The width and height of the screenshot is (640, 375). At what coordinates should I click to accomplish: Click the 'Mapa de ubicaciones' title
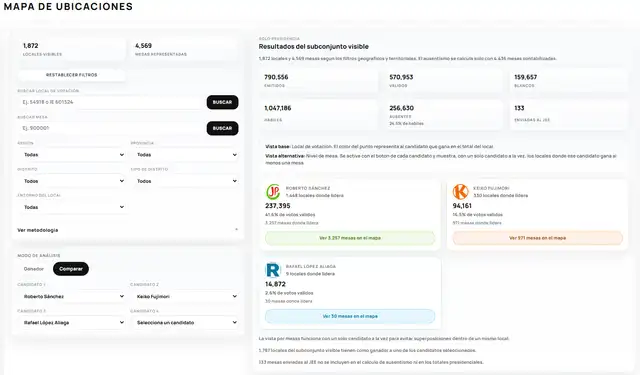click(68, 7)
